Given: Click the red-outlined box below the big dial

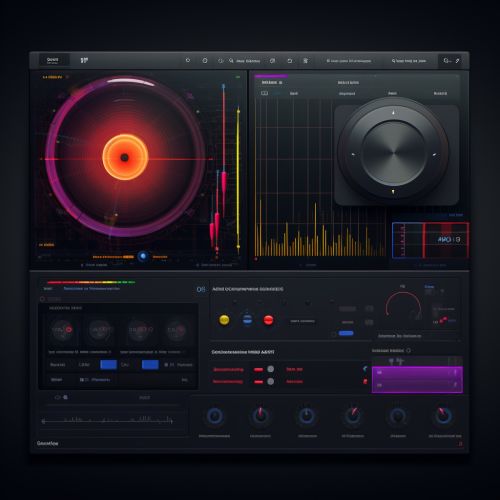Looking at the screenshot, I should (x=446, y=240).
